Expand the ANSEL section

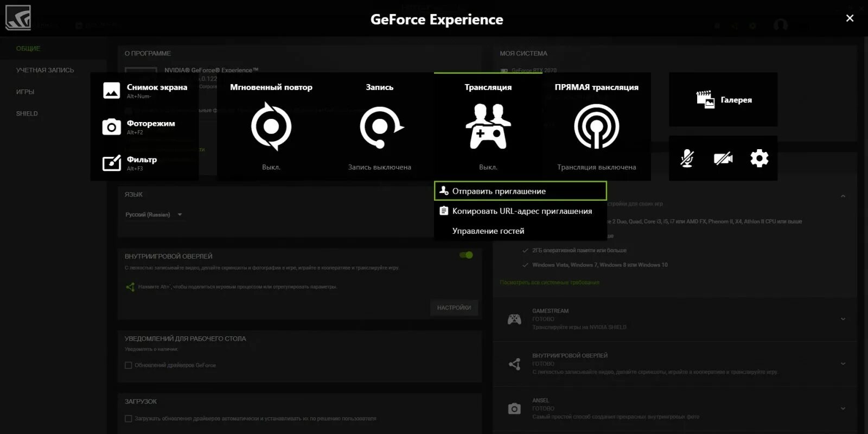pyautogui.click(x=843, y=409)
